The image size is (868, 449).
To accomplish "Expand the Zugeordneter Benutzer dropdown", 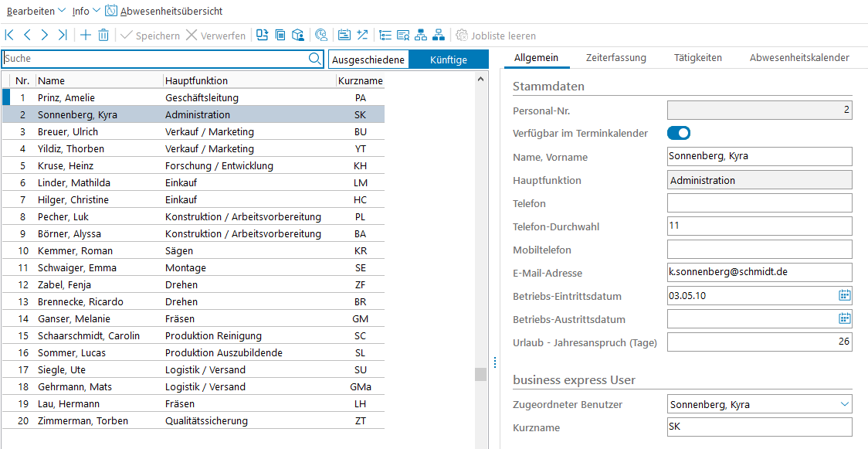I will point(843,404).
